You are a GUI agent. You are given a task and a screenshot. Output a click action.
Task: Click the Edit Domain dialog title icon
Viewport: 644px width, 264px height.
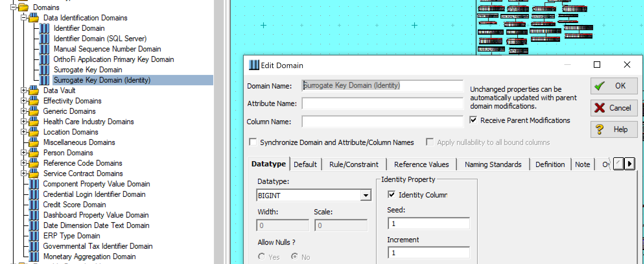pyautogui.click(x=254, y=65)
